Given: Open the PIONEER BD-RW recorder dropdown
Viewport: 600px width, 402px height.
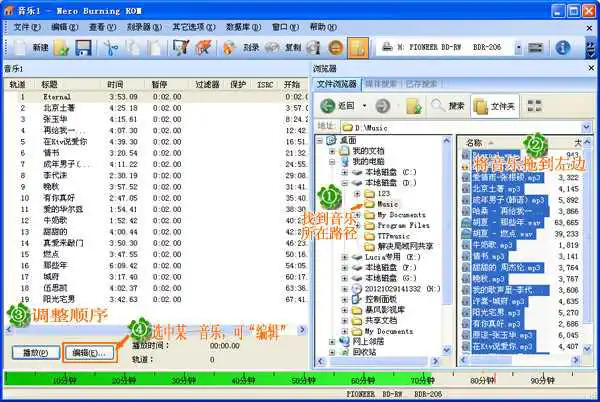Looking at the screenshot, I should tap(518, 48).
